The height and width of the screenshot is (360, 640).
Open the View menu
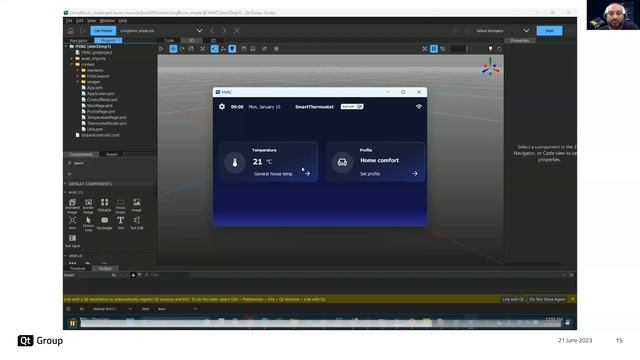91,20
